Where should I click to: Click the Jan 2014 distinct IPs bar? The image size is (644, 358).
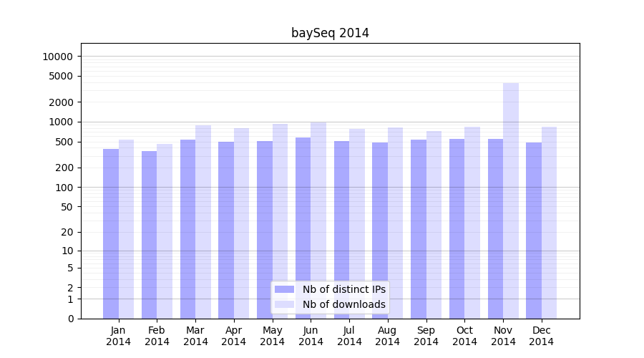[x=111, y=233]
